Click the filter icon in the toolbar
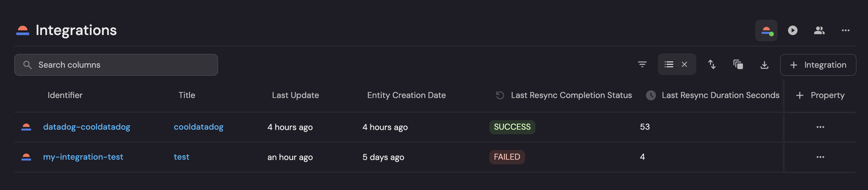This screenshot has width=868, height=190. 642,64
